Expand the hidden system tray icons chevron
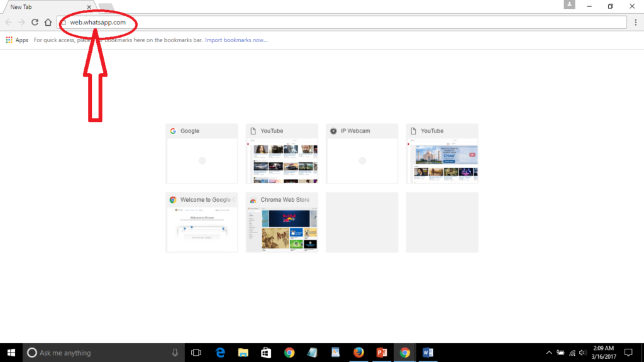This screenshot has height=362, width=644. (548, 353)
